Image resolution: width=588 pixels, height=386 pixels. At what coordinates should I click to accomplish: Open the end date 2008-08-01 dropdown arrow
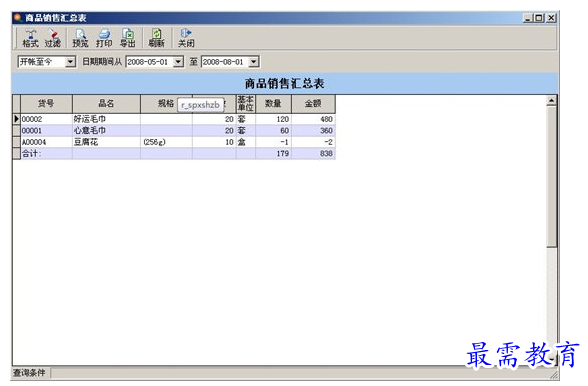254,62
